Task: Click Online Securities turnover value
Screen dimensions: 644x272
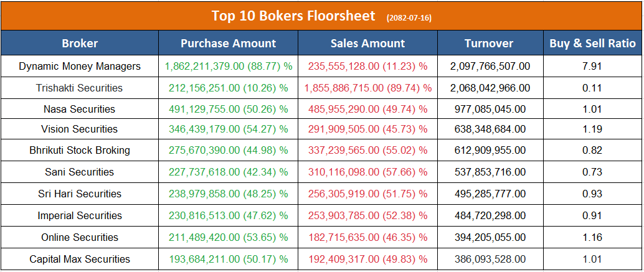Action: pyautogui.click(x=489, y=237)
